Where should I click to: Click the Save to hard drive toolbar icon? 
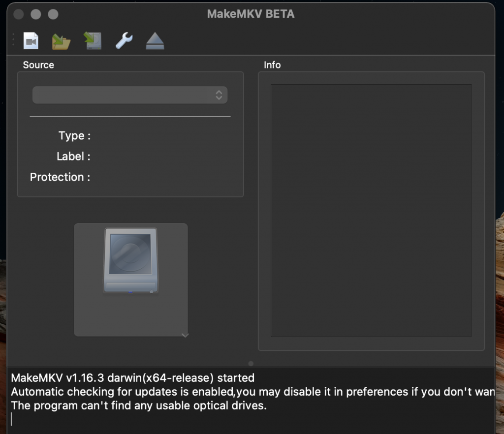coord(93,41)
